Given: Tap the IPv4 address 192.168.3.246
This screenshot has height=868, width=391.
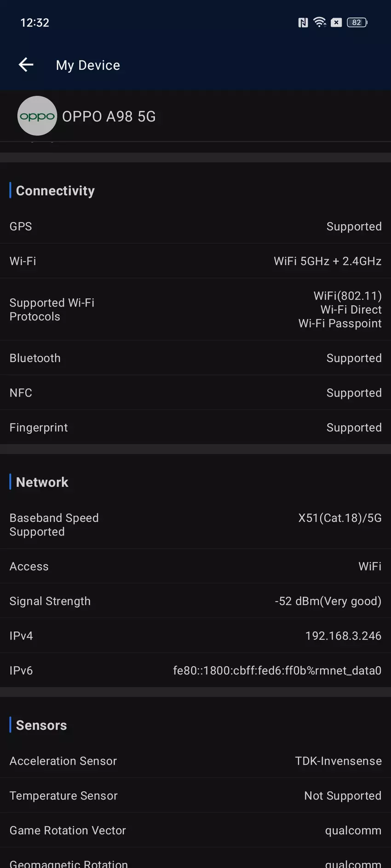Looking at the screenshot, I should 343,636.
